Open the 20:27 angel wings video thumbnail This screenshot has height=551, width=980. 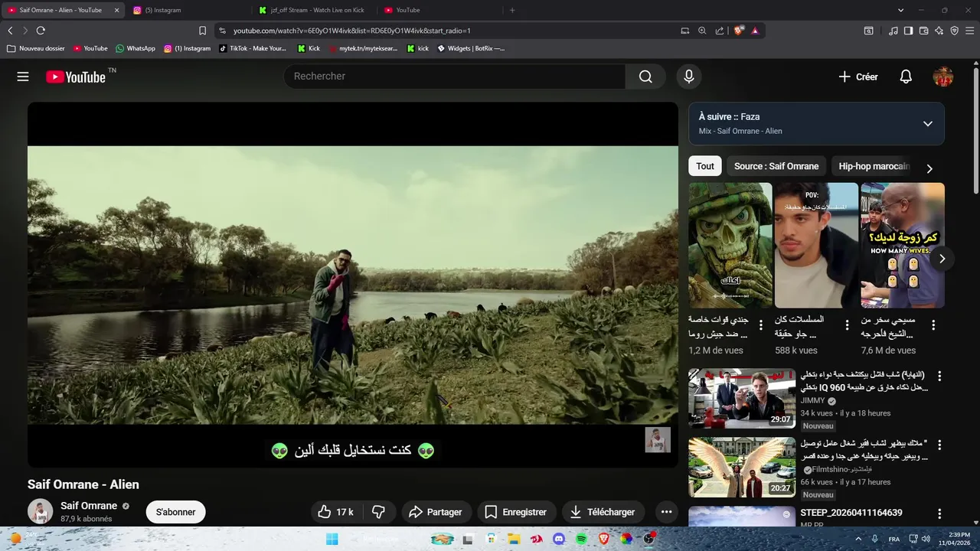click(742, 468)
